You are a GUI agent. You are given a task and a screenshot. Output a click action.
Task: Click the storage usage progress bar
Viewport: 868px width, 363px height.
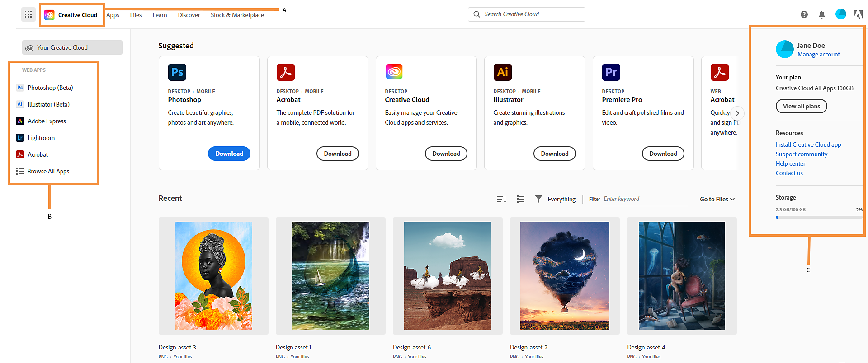click(x=819, y=217)
